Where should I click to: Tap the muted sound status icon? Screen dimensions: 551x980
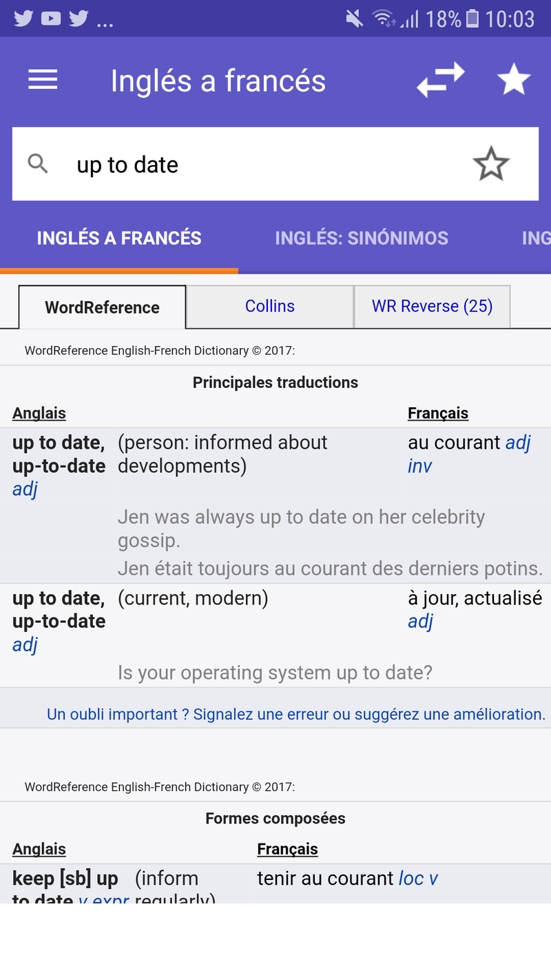[355, 19]
